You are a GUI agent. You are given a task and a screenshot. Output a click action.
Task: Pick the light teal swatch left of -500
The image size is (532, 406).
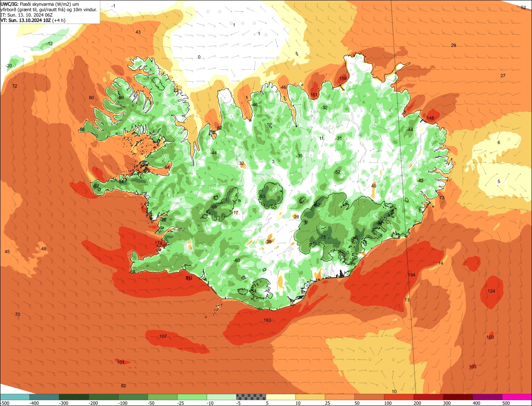15,397
